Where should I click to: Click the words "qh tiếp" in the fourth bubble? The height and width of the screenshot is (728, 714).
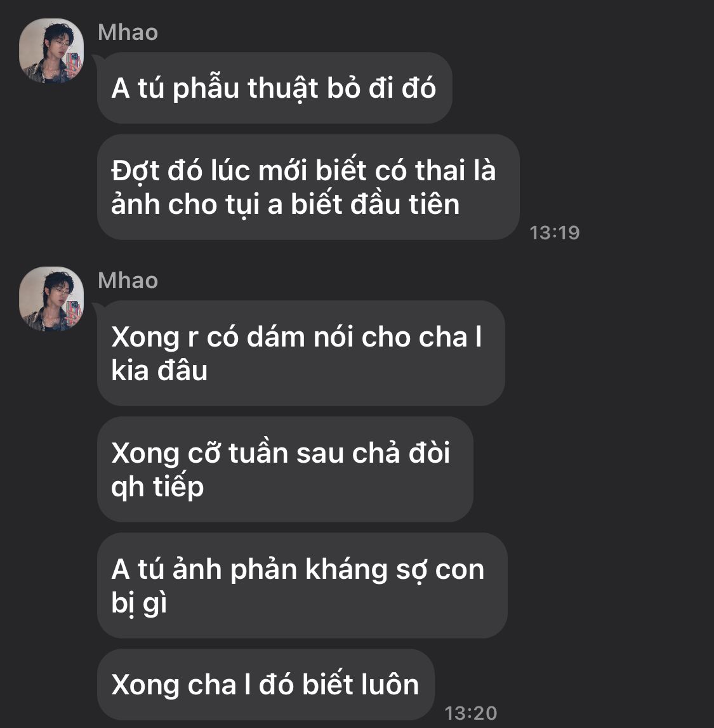[x=157, y=487]
